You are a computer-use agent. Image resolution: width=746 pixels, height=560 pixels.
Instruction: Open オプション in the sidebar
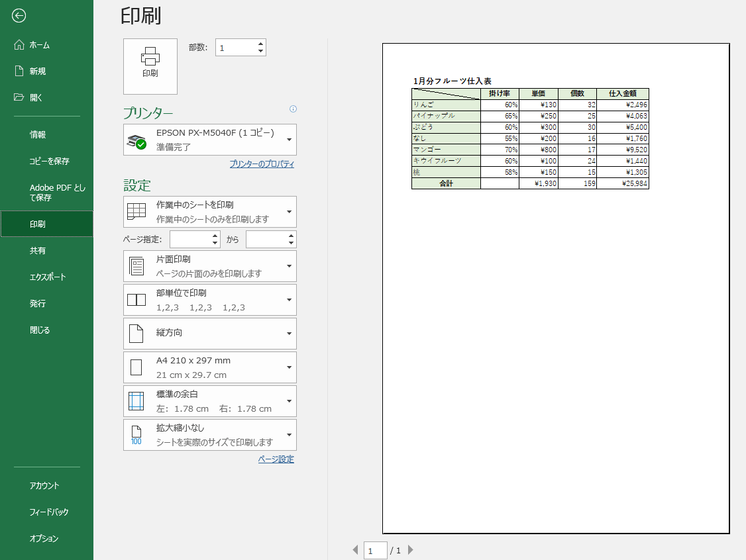[x=46, y=538]
